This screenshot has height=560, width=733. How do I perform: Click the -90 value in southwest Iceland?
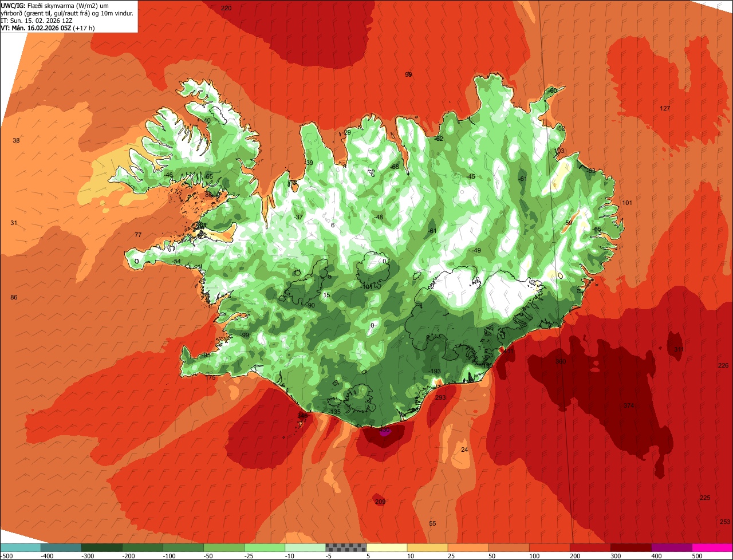click(310, 306)
